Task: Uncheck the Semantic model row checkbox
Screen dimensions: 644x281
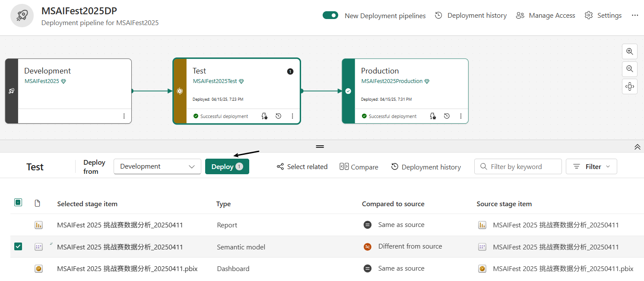Action: (x=18, y=246)
